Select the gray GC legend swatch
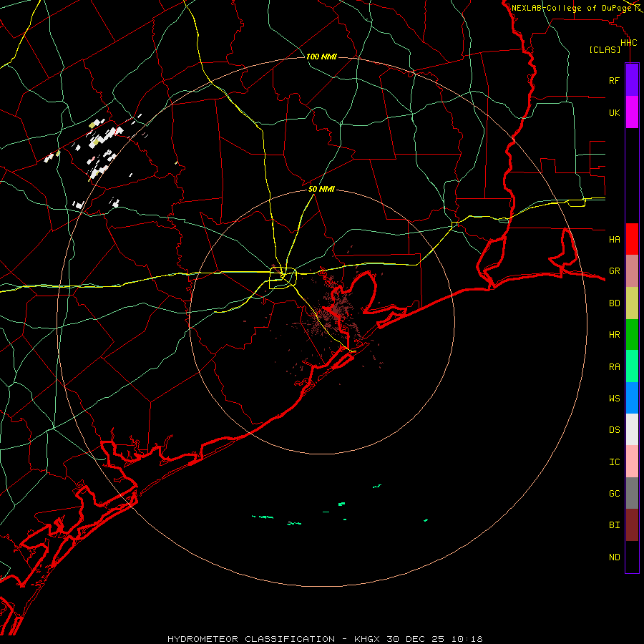Viewport: 644px width, 644px height. click(x=632, y=493)
